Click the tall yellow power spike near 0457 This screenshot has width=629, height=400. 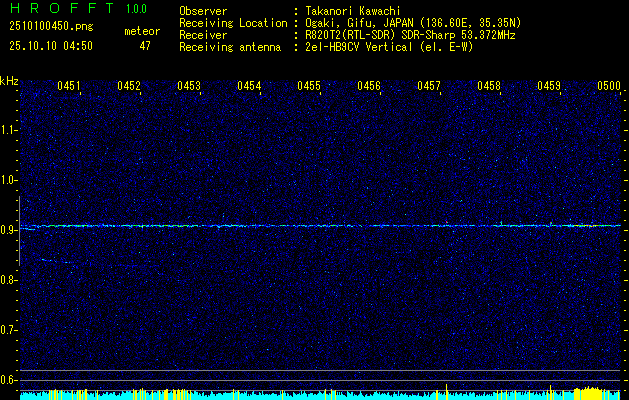tap(446, 391)
